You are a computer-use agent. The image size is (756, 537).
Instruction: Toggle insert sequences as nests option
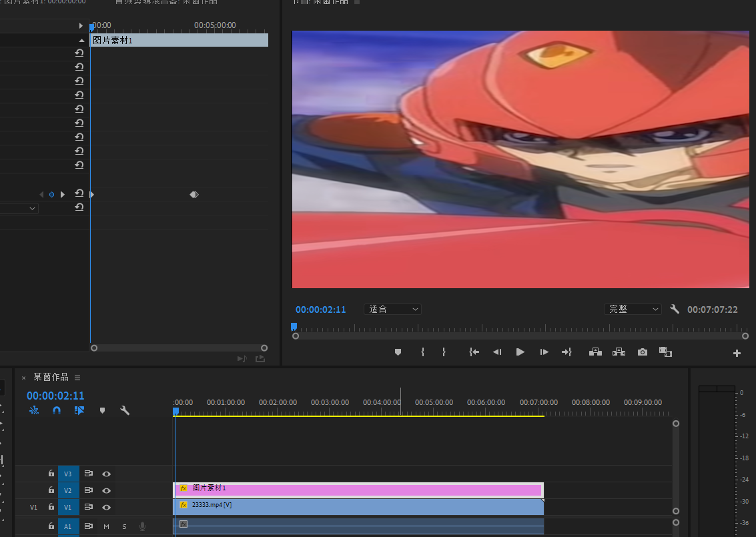click(34, 410)
